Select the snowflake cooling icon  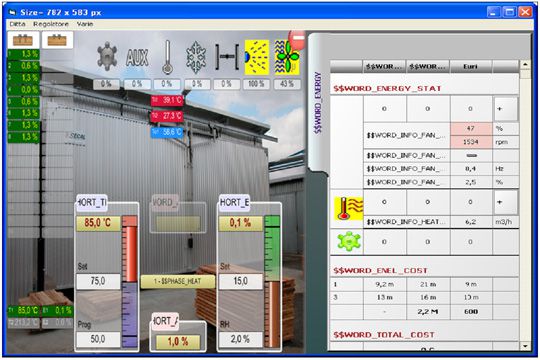(x=196, y=57)
